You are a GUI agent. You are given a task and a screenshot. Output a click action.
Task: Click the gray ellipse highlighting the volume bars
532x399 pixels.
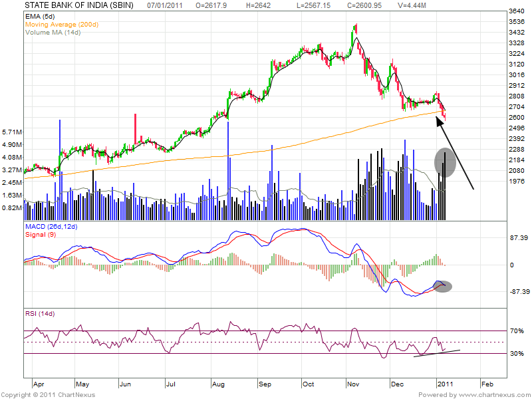pyautogui.click(x=445, y=162)
